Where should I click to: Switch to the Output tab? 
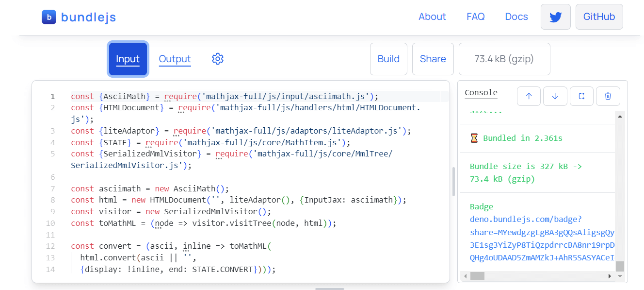(175, 59)
